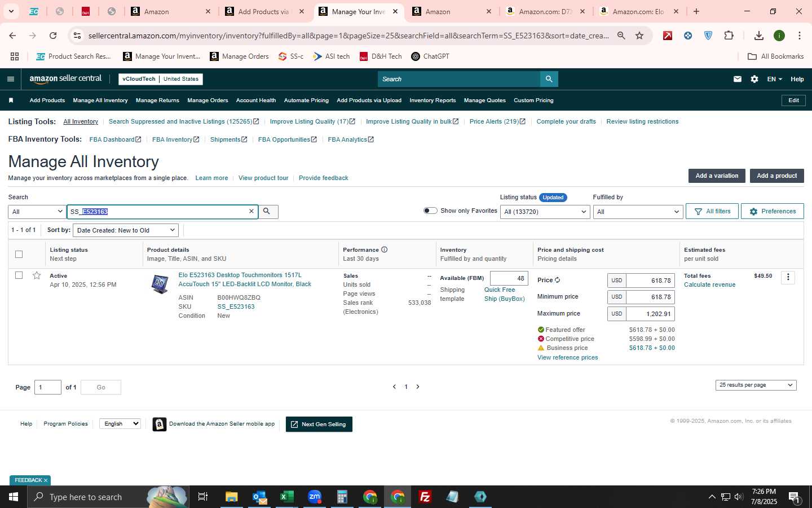Click the Price refresh icon
The height and width of the screenshot is (508, 812).
pyautogui.click(x=557, y=280)
